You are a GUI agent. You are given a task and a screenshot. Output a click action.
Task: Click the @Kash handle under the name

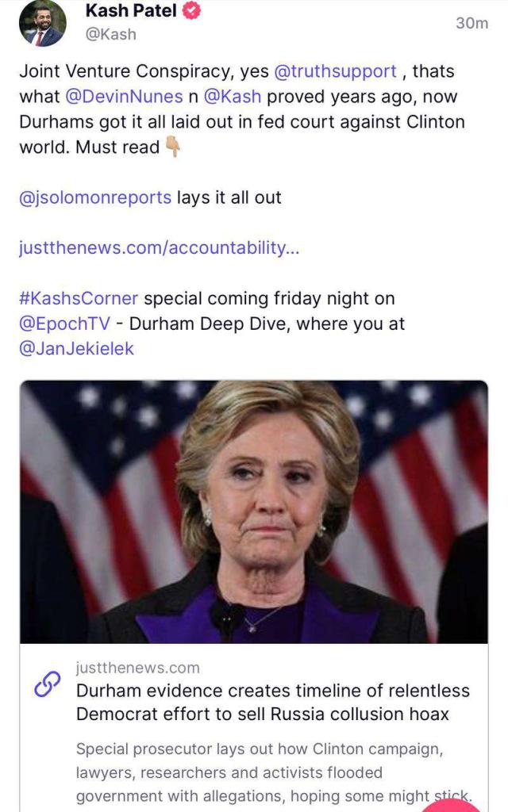(111, 34)
